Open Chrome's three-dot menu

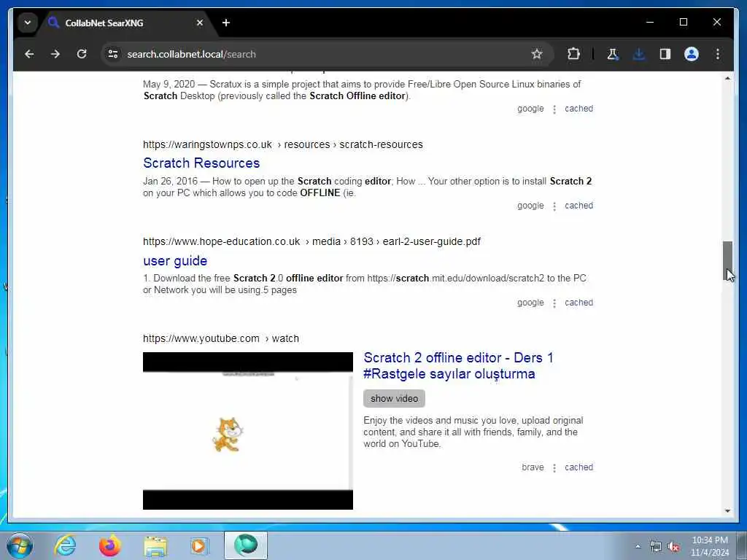pos(718,54)
